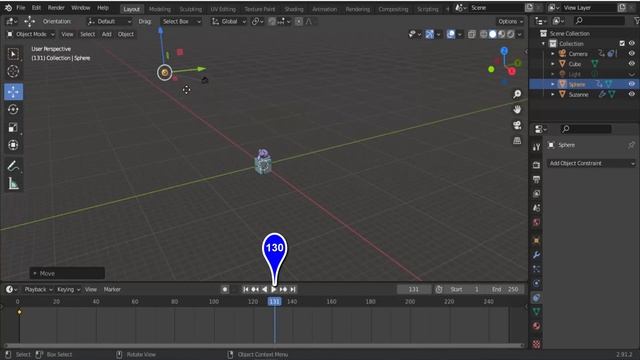The image size is (640, 360).
Task: Open Drag Select Box dropdown
Action: tap(181, 21)
